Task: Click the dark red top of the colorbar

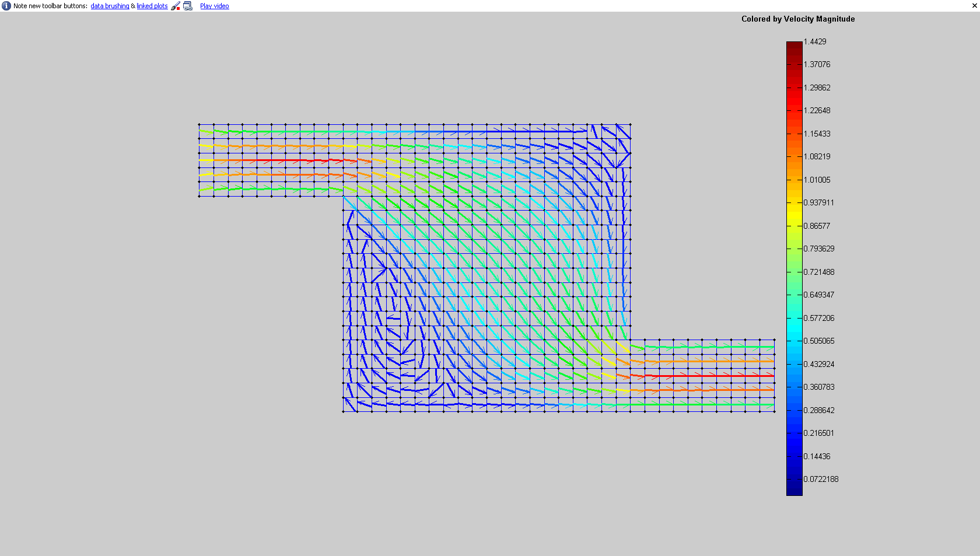Action: 793,47
